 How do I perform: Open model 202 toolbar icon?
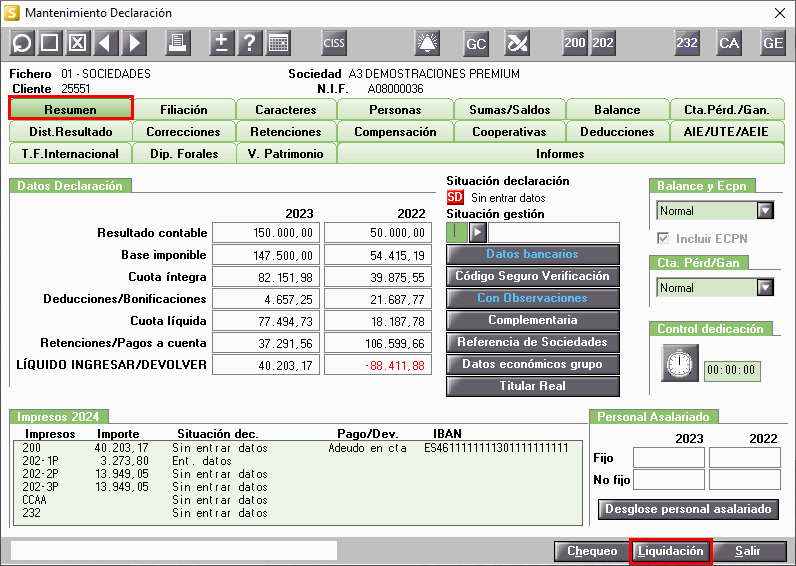(x=603, y=43)
